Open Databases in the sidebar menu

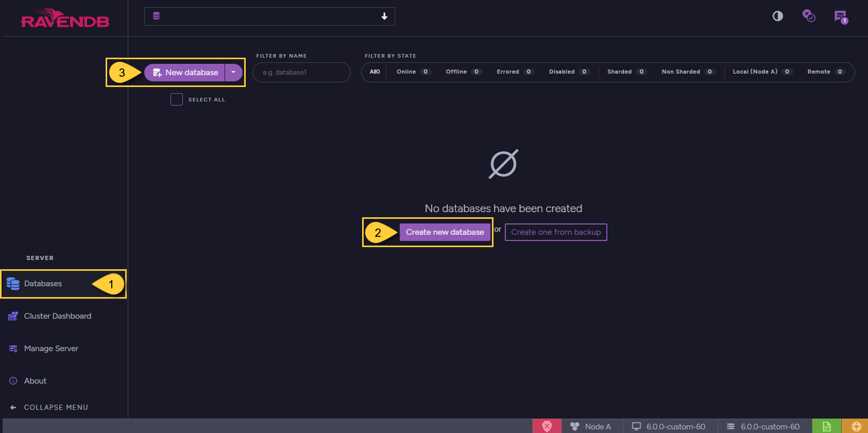pyautogui.click(x=63, y=284)
